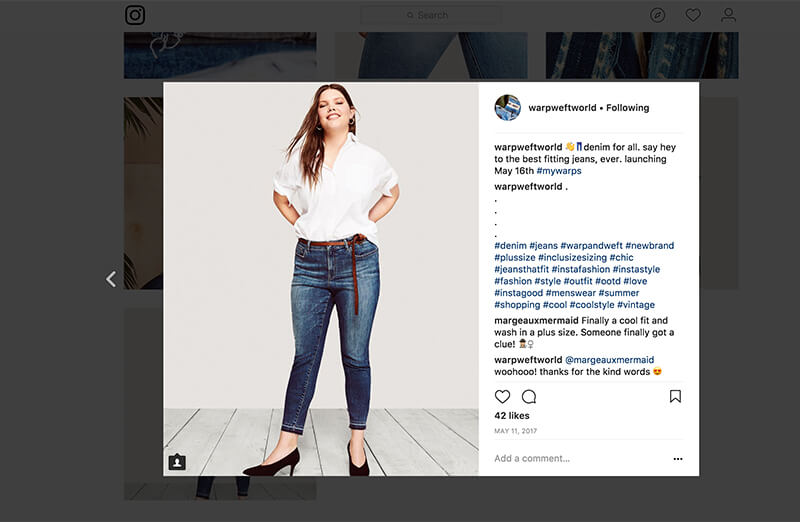The image size is (800, 522).
Task: Open the MAY 11, 2017 timestamp
Action: 515,431
